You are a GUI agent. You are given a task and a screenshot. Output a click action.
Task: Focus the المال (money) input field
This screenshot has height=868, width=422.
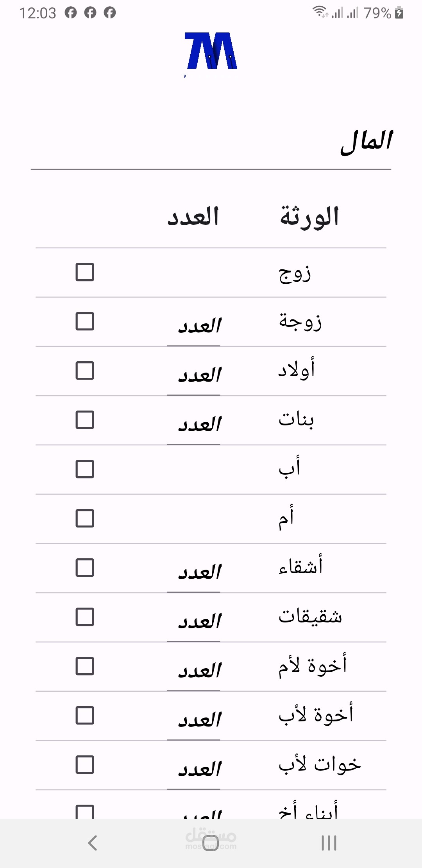pos(211,142)
